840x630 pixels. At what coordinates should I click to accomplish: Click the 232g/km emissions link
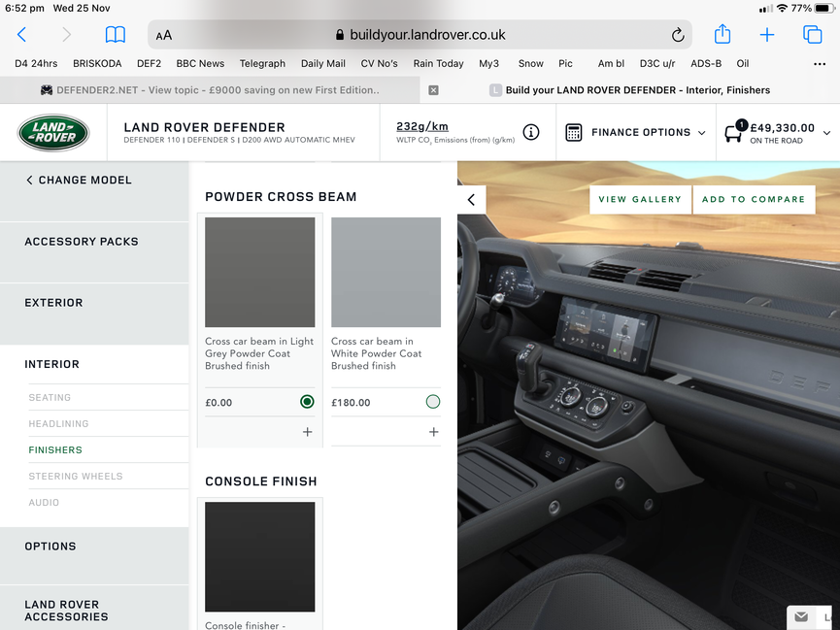coord(422,126)
